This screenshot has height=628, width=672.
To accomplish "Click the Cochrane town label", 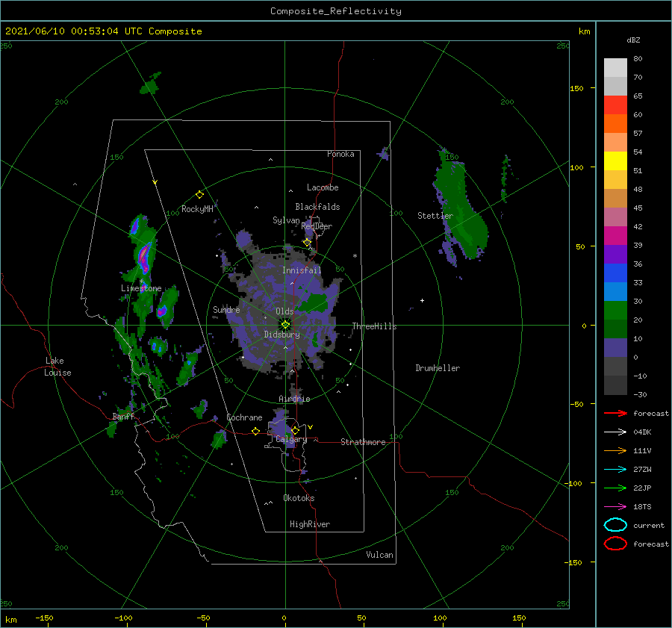I will (244, 417).
